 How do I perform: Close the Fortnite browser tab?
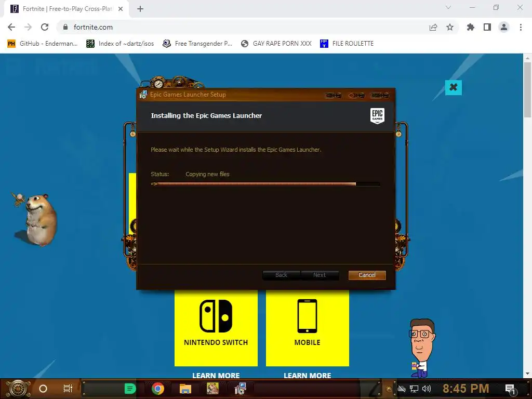(121, 9)
